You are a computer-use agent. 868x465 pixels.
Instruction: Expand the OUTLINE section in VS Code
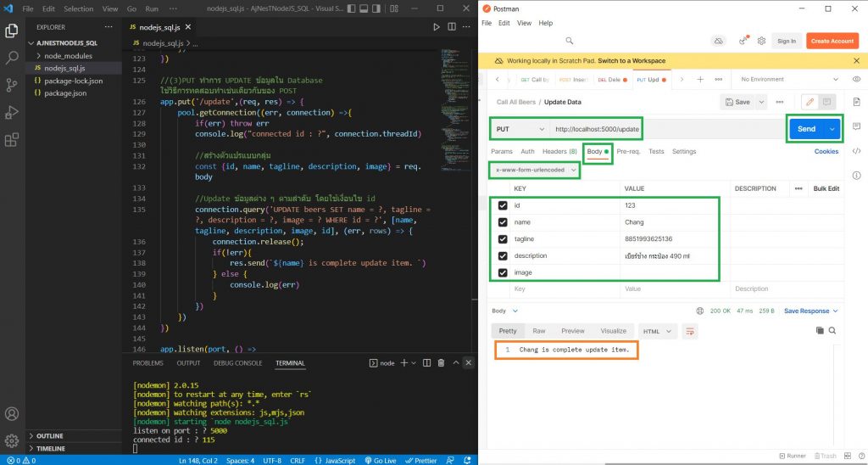[48, 436]
